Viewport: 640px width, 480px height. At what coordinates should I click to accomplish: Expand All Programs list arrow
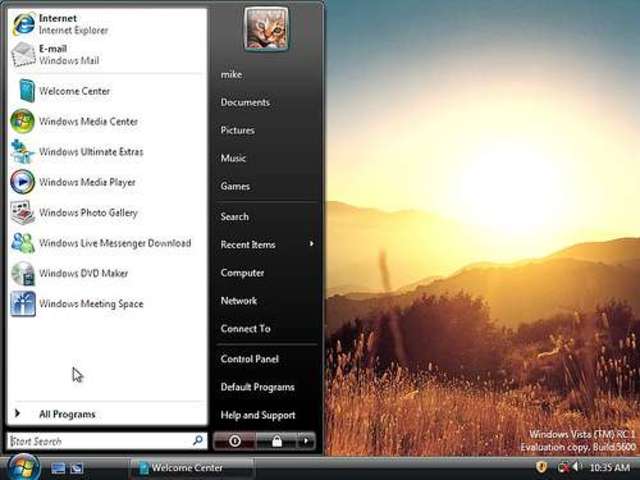click(17, 413)
